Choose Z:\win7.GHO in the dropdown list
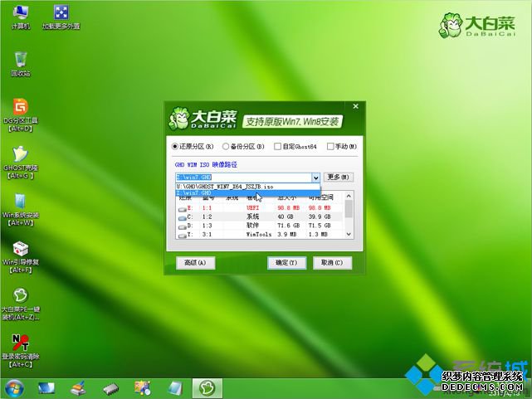This screenshot has width=532, height=399. coord(247,193)
